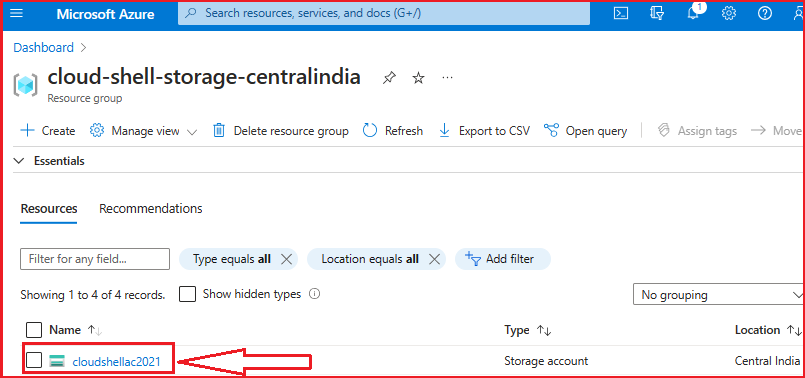Pin the resource group to dashboard
Screen dimensions: 805x378
click(x=389, y=78)
